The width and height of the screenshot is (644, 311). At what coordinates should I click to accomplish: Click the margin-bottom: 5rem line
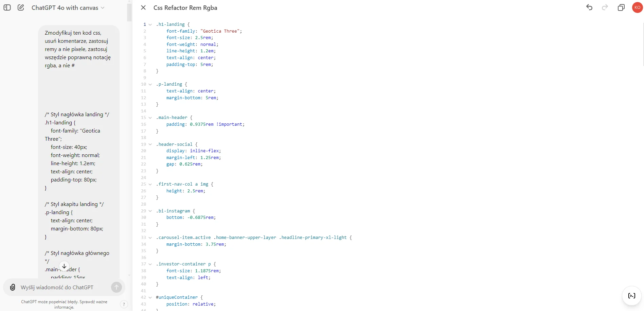(x=192, y=98)
